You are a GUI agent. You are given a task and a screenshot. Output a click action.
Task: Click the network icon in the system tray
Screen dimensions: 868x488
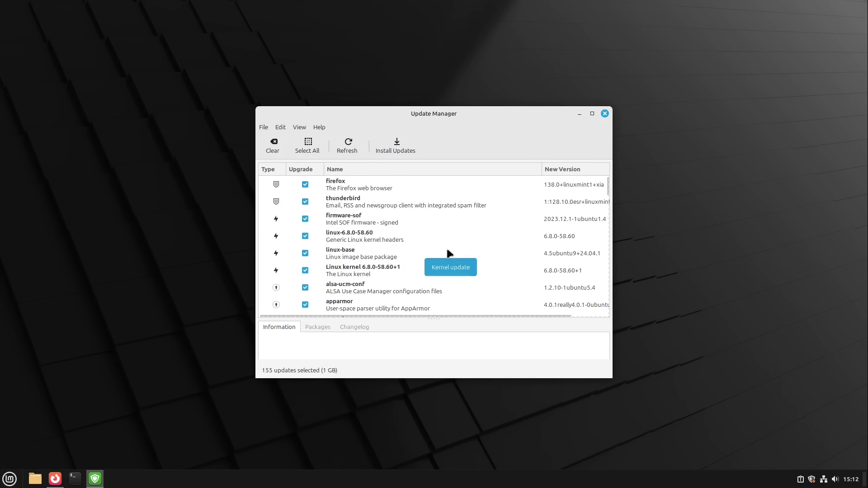point(824,479)
